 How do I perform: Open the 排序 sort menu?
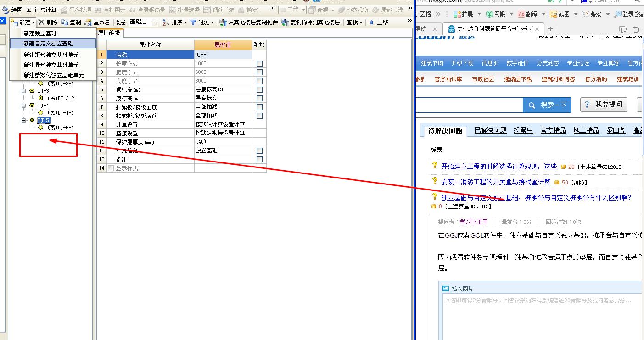click(x=174, y=22)
